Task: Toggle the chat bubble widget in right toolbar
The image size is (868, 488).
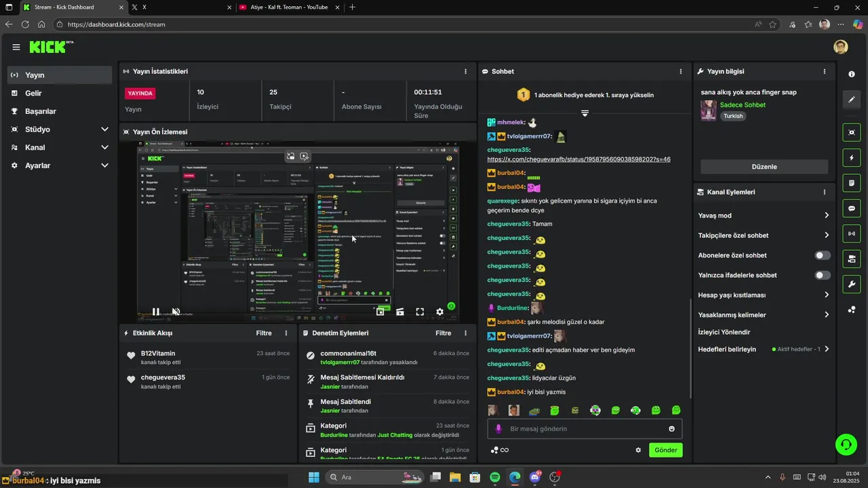Action: coord(852,208)
